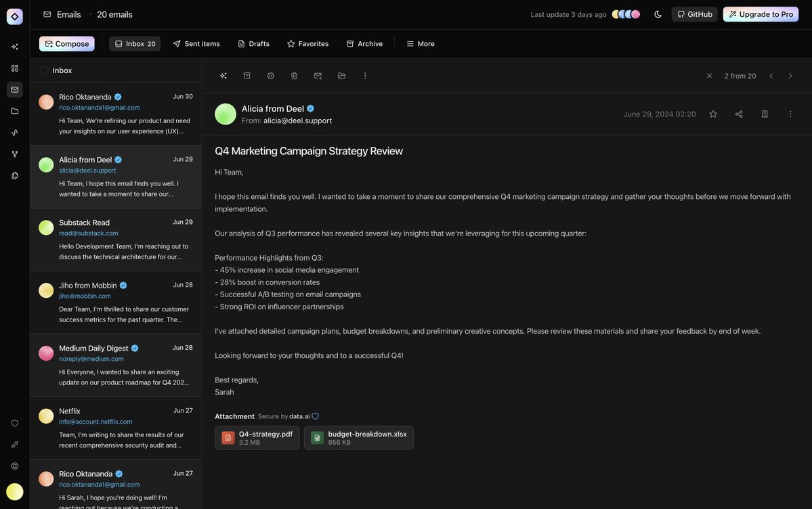Image resolution: width=812 pixels, height=509 pixels.
Task: Open email header more options dots
Action: point(790,114)
